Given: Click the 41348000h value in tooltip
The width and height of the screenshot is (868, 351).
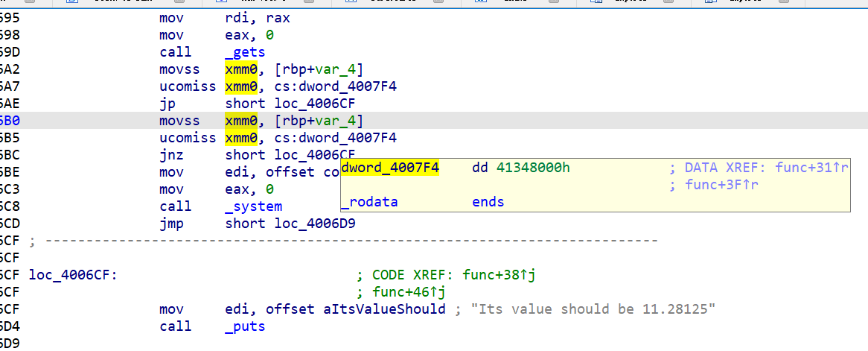Looking at the screenshot, I should click(x=533, y=168).
